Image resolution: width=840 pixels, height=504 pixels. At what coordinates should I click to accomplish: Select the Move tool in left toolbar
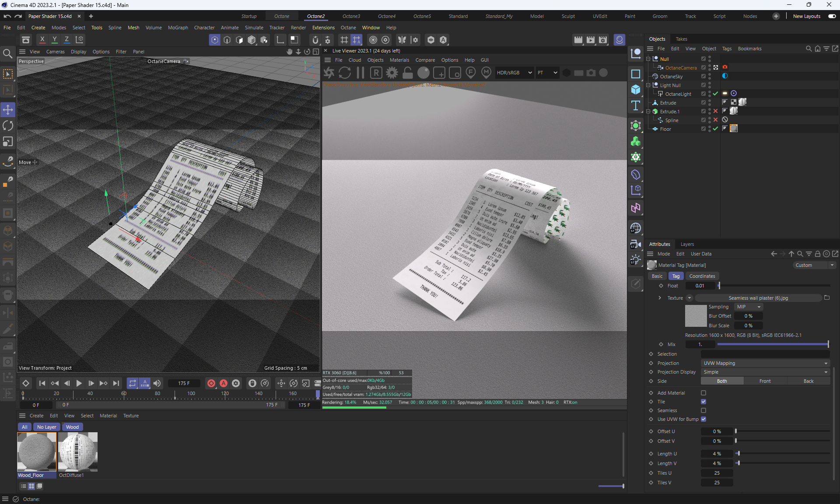pyautogui.click(x=8, y=109)
